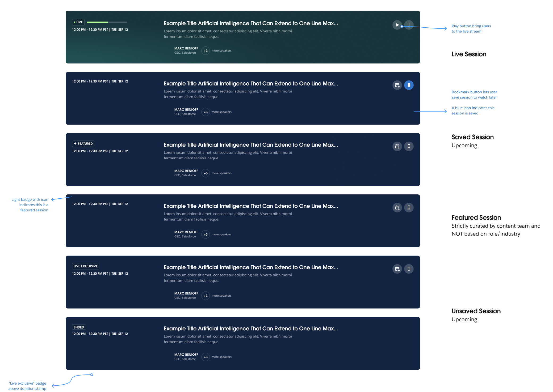This screenshot has width=553, height=392.
Task: Unsave session via the blue bookmark icon
Action: [409, 85]
